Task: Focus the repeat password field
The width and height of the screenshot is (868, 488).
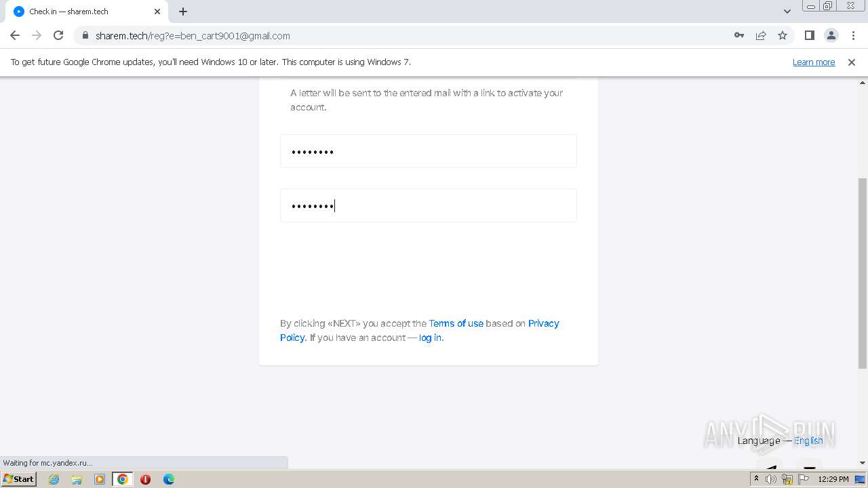Action: point(429,205)
